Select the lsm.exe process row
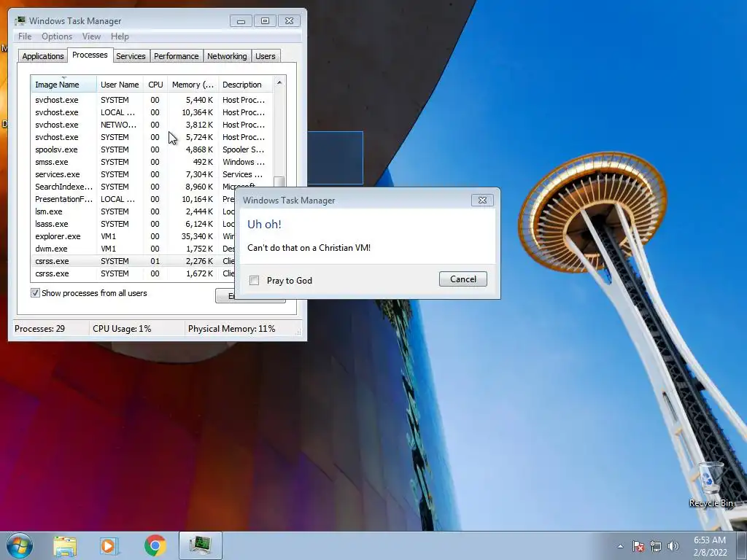Image resolution: width=747 pixels, height=560 pixels. (133, 211)
